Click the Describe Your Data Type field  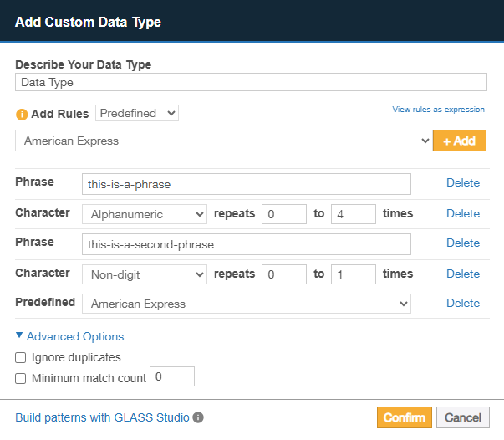click(251, 82)
